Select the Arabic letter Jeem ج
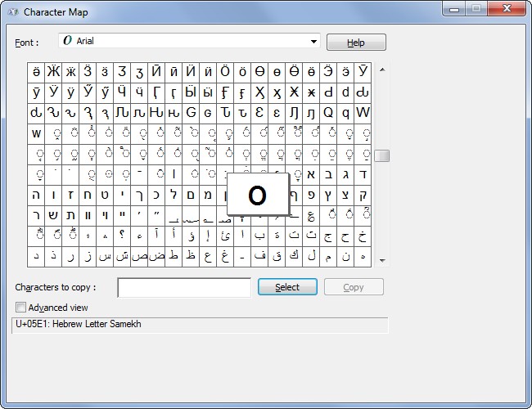Viewport: 532px width, 409px height. (x=328, y=236)
